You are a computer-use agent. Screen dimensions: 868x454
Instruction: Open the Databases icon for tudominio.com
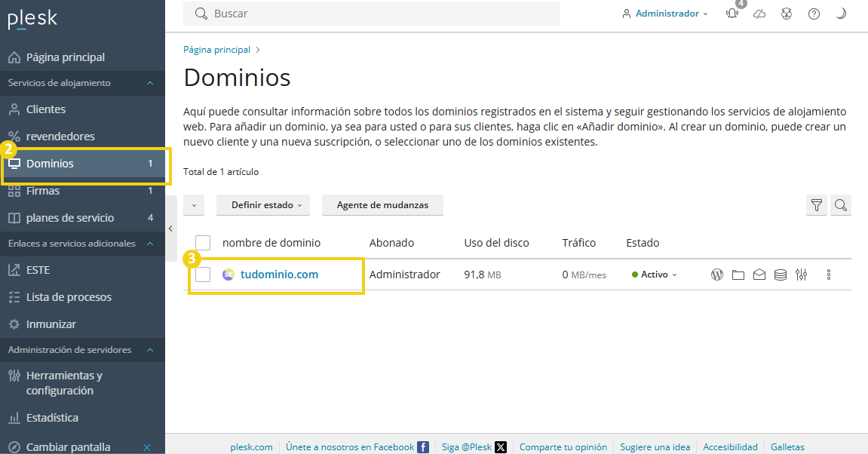pos(780,275)
